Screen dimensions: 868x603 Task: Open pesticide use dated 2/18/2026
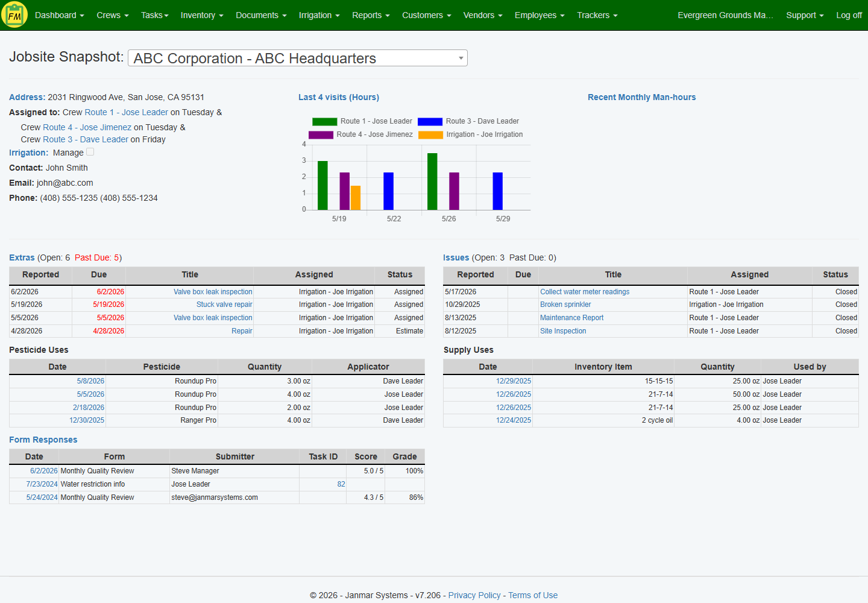pyautogui.click(x=89, y=408)
